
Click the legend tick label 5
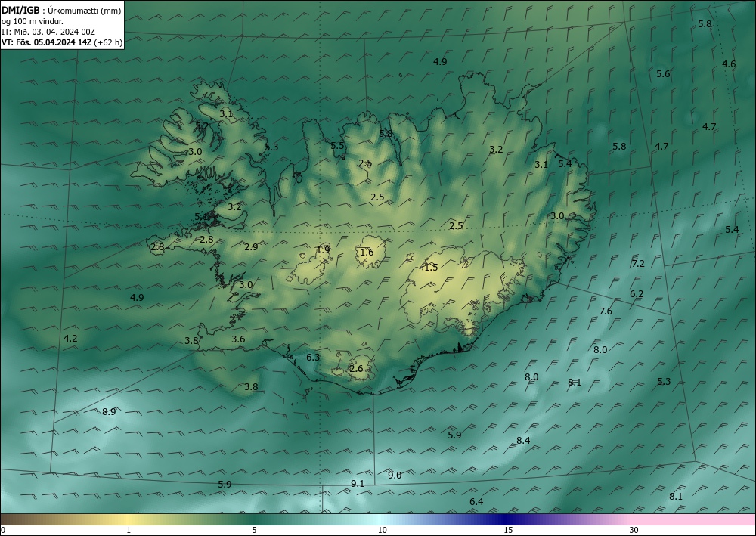coord(254,530)
